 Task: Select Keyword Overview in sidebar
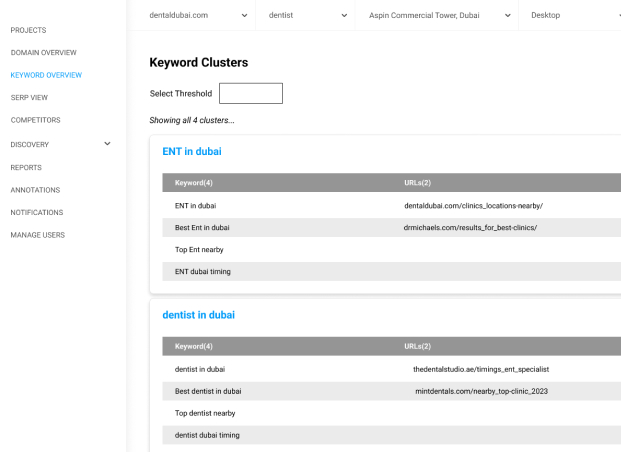(46, 75)
